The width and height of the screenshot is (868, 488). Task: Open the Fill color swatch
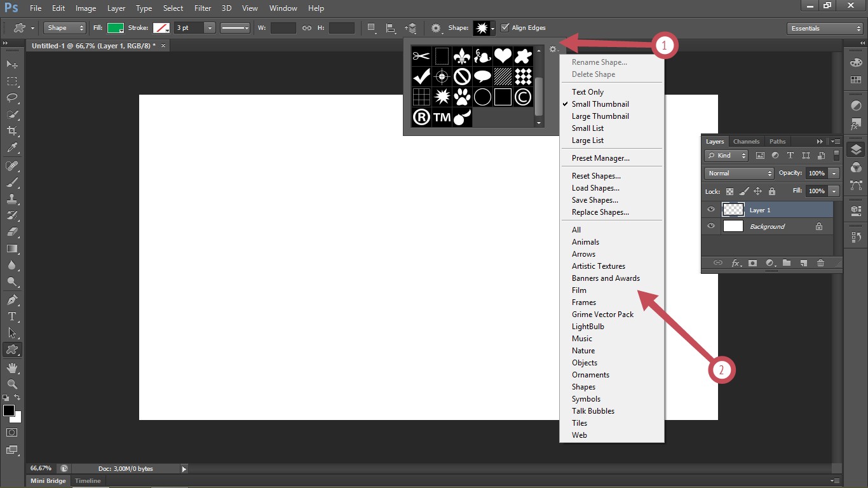(115, 28)
